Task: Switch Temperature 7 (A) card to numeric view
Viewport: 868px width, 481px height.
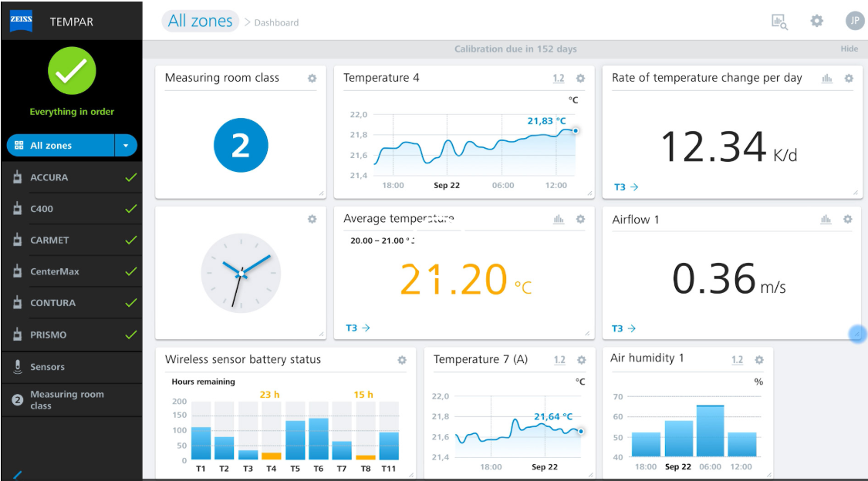Action: tap(559, 360)
